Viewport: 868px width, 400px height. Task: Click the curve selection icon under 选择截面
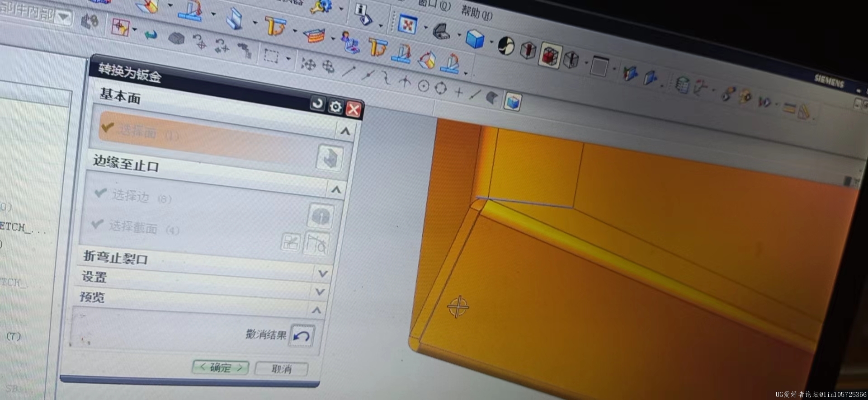click(316, 245)
